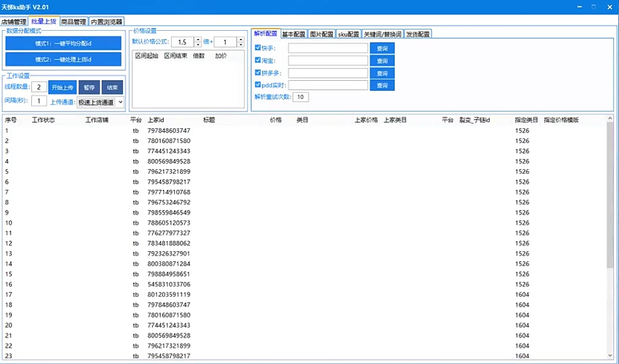Increase the 倍+ add-on value with the up arrow
Image resolution: width=619 pixels, height=364 pixels.
[241, 39]
